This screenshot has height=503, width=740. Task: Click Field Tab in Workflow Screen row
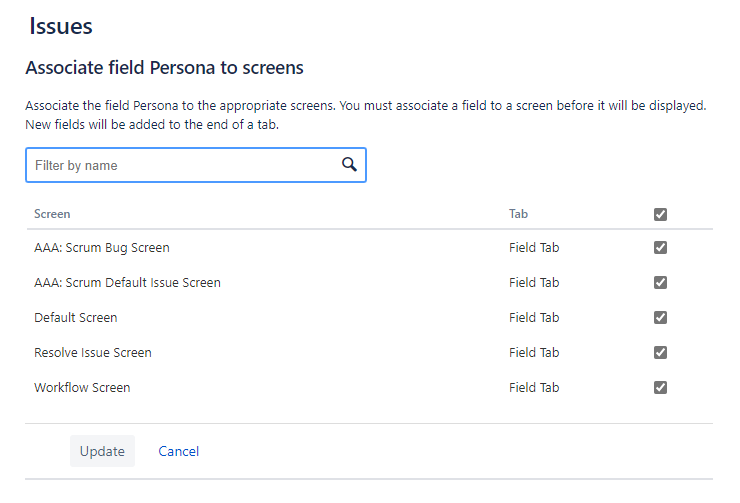[534, 387]
